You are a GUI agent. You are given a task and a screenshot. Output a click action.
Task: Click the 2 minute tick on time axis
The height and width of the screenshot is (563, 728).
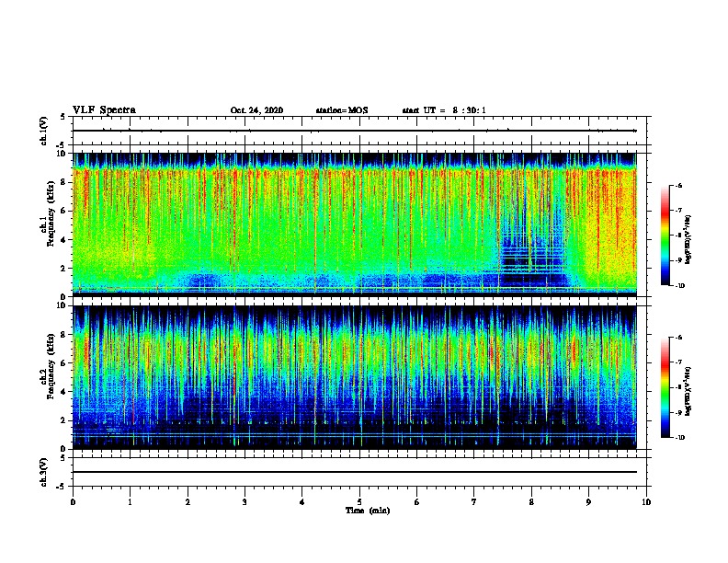point(188,502)
